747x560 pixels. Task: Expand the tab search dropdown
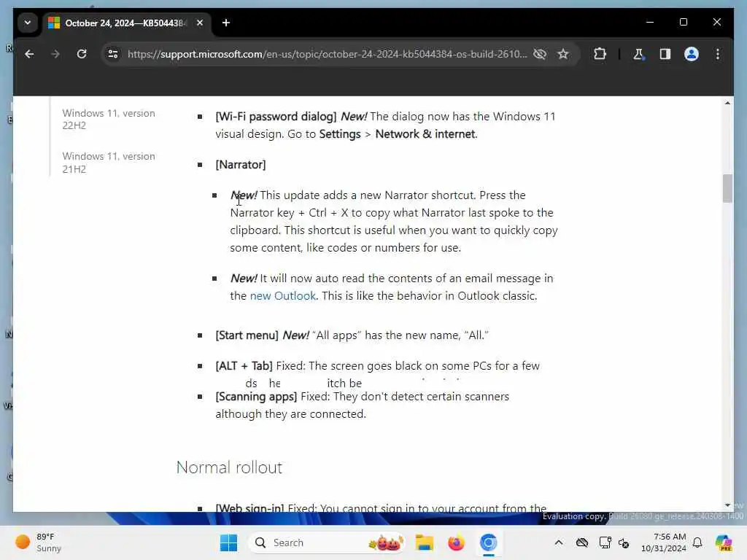tap(28, 23)
